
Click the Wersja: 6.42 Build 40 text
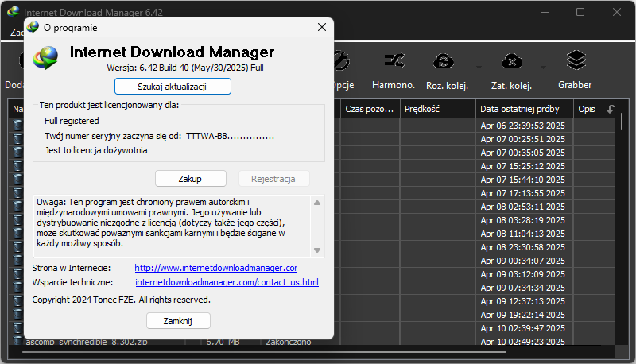click(x=185, y=68)
